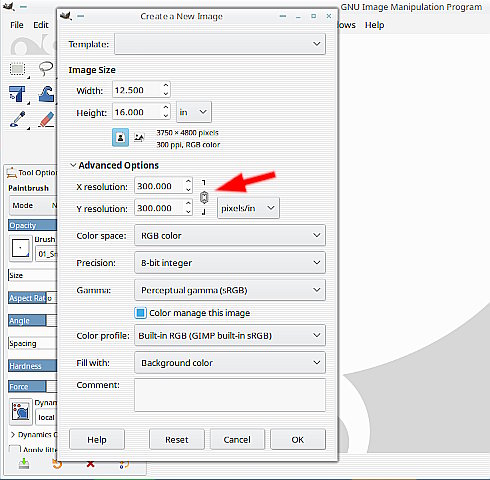
Task: Toggle Color manage this image checkbox
Action: [140, 313]
